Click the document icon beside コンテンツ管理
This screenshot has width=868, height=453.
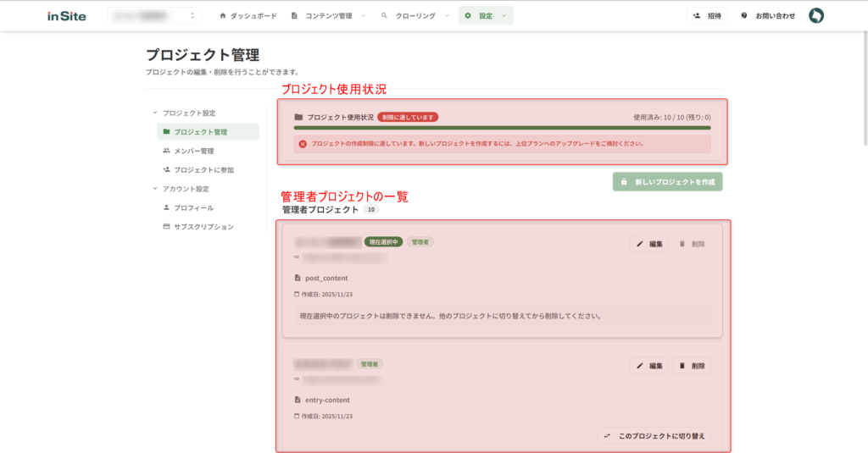click(x=294, y=16)
